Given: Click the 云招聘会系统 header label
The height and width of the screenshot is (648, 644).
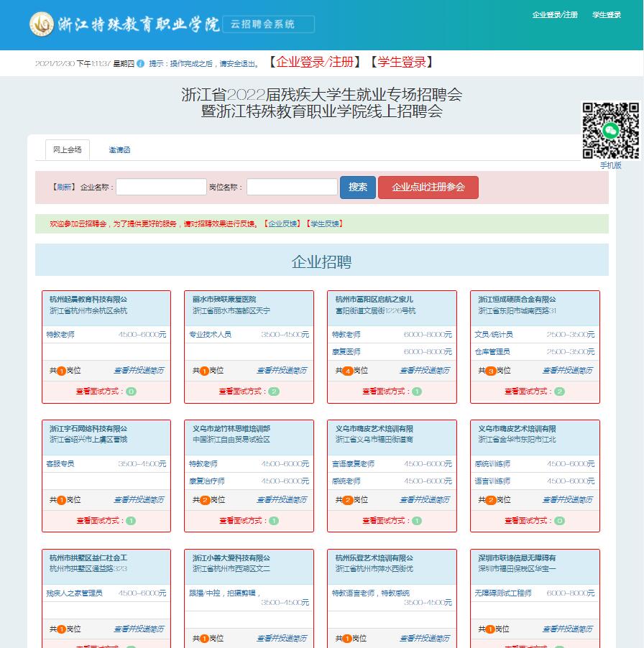Looking at the screenshot, I should click(269, 24).
